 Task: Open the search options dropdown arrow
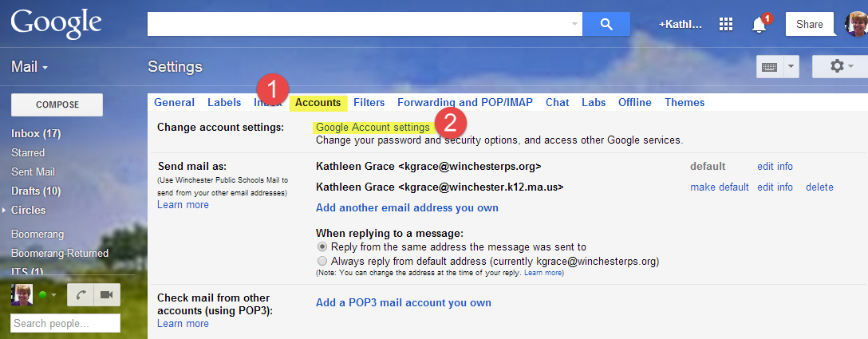[x=574, y=25]
